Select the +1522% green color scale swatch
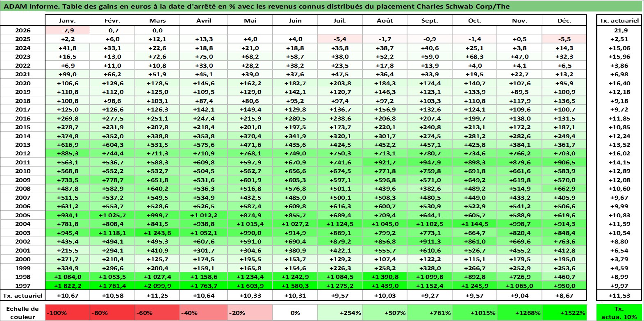The height and width of the screenshot is (321, 644). [564, 312]
